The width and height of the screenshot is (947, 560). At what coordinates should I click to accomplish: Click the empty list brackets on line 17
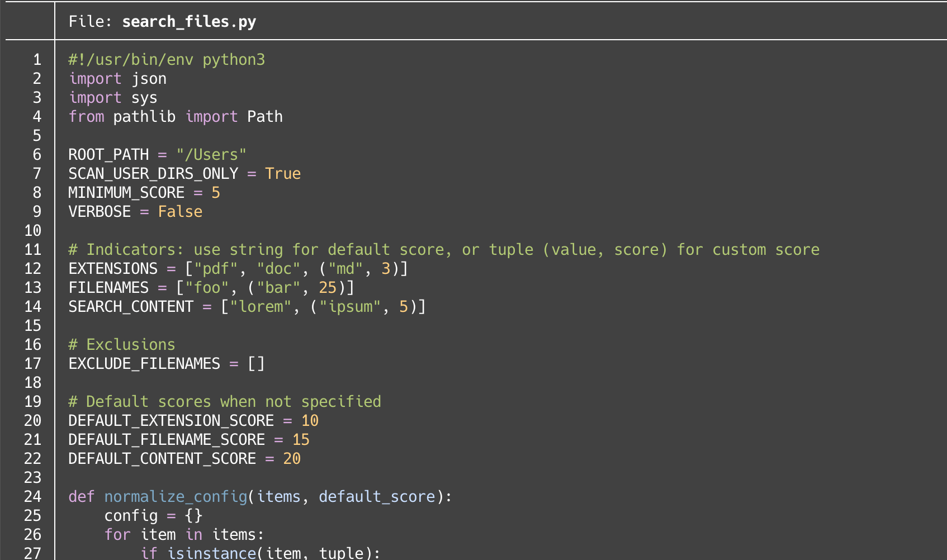coord(256,364)
